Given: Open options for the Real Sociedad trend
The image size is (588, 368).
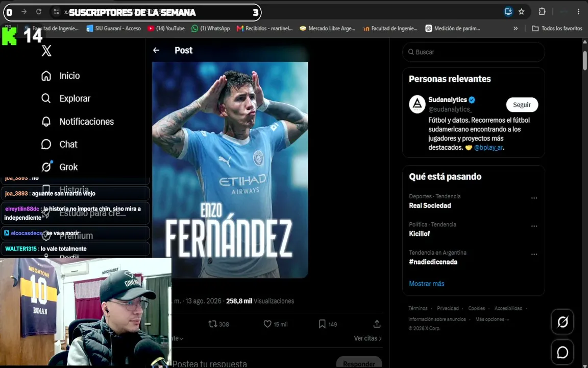Looking at the screenshot, I should pyautogui.click(x=534, y=198).
